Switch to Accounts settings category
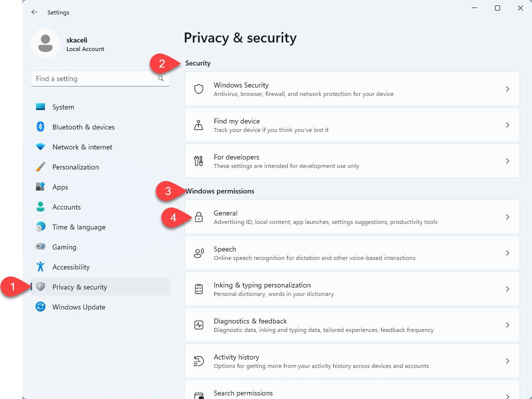Image resolution: width=532 pixels, height=399 pixels. (100, 207)
